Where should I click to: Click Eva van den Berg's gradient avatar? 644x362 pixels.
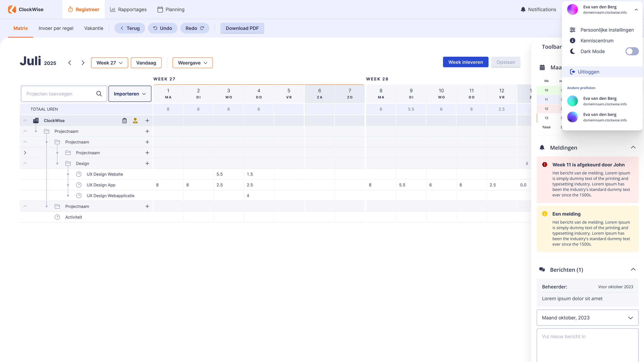pos(573,9)
